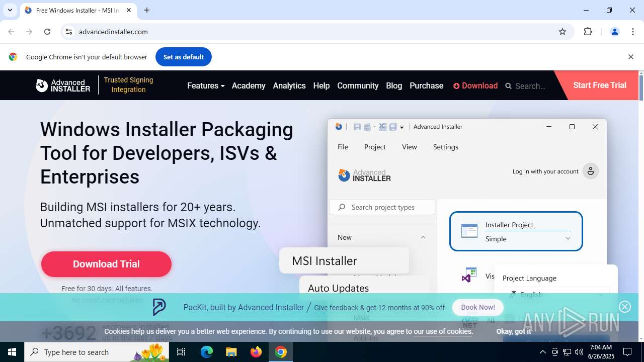Open File Explorer from taskbar
644x362 pixels.
(231, 352)
